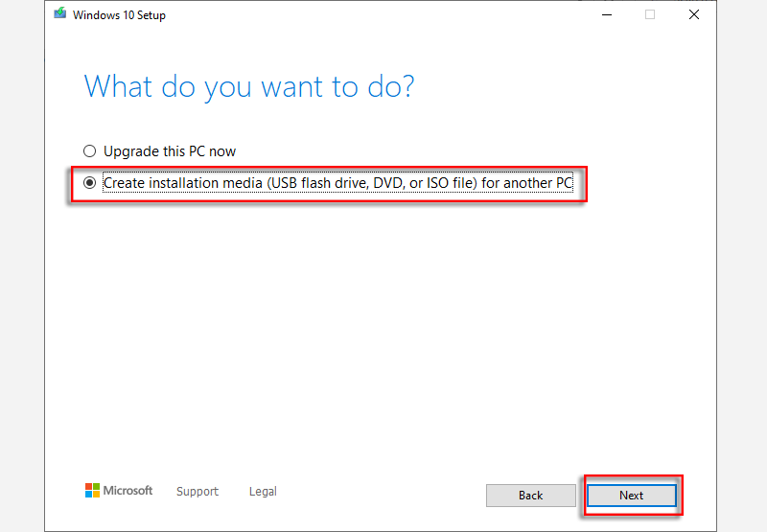The width and height of the screenshot is (767, 532).
Task: Click the "Windows 10 Setup" title text
Action: [x=119, y=15]
